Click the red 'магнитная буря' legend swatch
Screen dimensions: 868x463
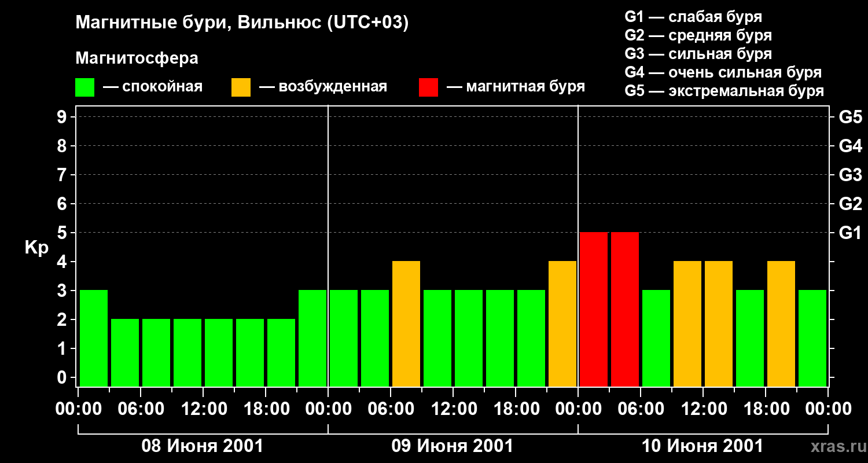(428, 87)
